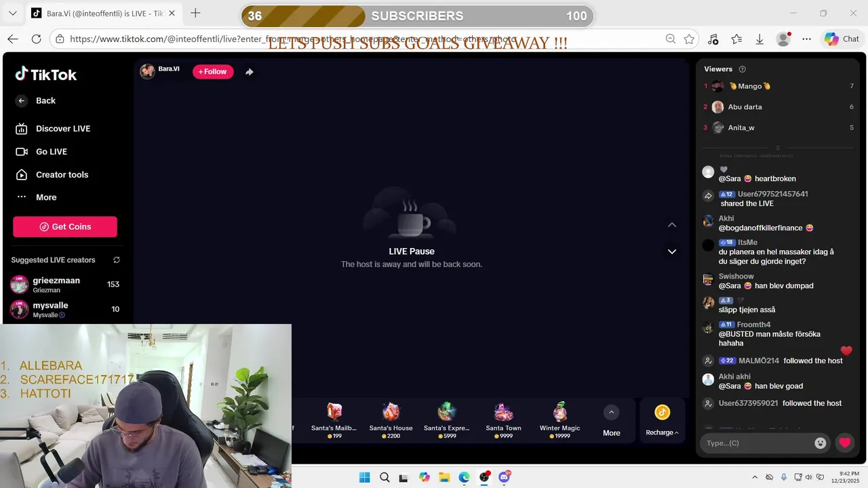This screenshot has height=488, width=868.
Task: Click zoom out magnifier in address bar
Action: click(671, 39)
